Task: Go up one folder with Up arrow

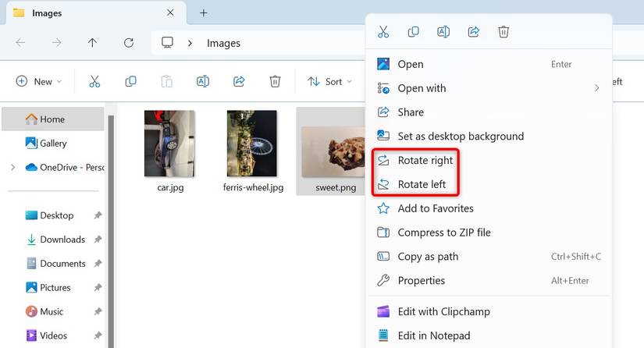Action: 92,43
